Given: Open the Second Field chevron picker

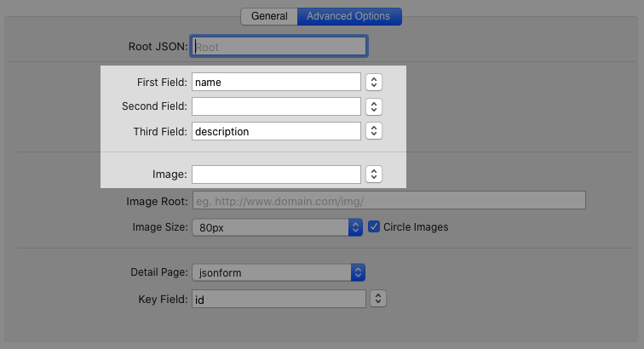Looking at the screenshot, I should (x=373, y=106).
